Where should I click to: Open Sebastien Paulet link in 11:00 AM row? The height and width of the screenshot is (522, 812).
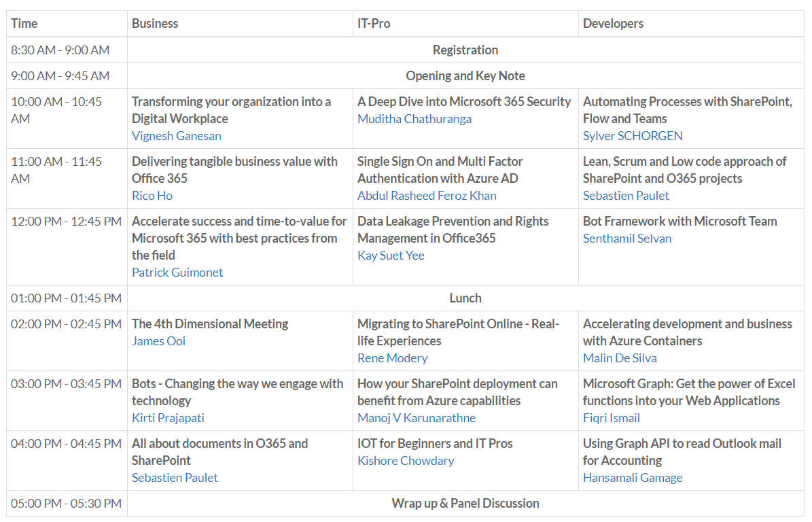[626, 196]
